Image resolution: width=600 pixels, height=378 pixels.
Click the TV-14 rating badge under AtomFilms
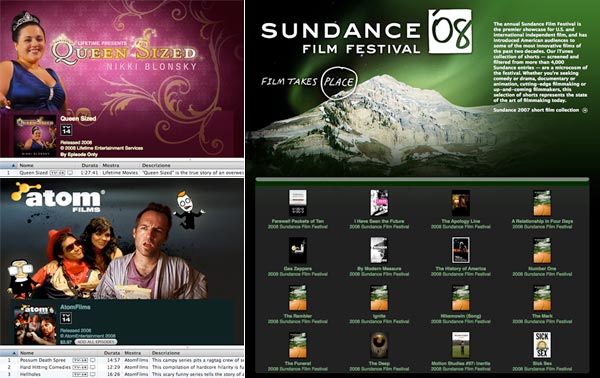(x=66, y=318)
